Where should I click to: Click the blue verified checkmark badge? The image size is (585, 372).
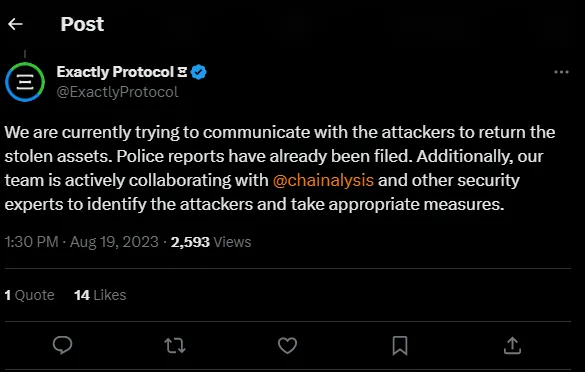198,72
